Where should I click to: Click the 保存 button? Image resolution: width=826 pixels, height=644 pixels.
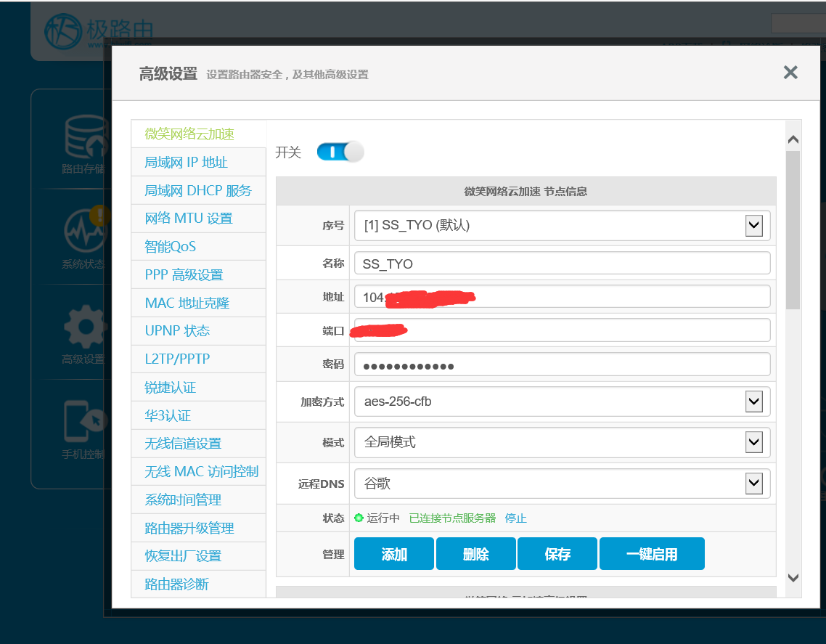point(557,554)
